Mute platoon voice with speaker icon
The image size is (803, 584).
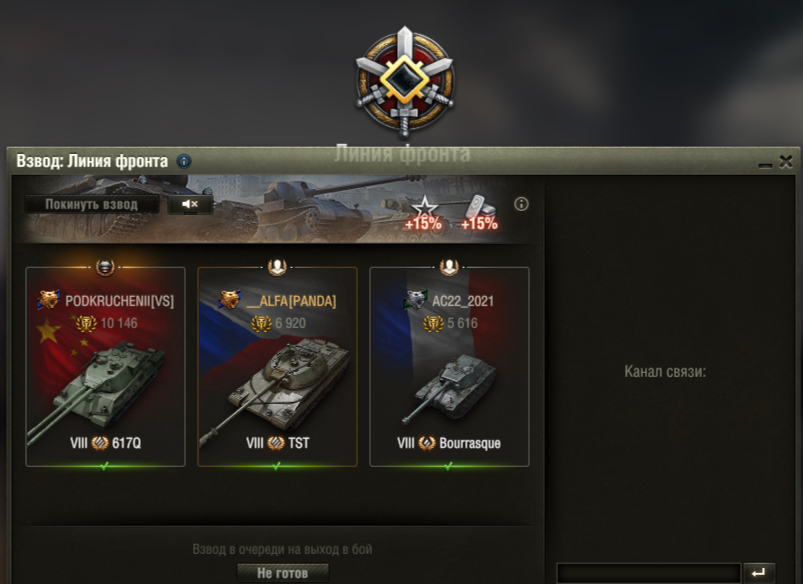click(190, 204)
